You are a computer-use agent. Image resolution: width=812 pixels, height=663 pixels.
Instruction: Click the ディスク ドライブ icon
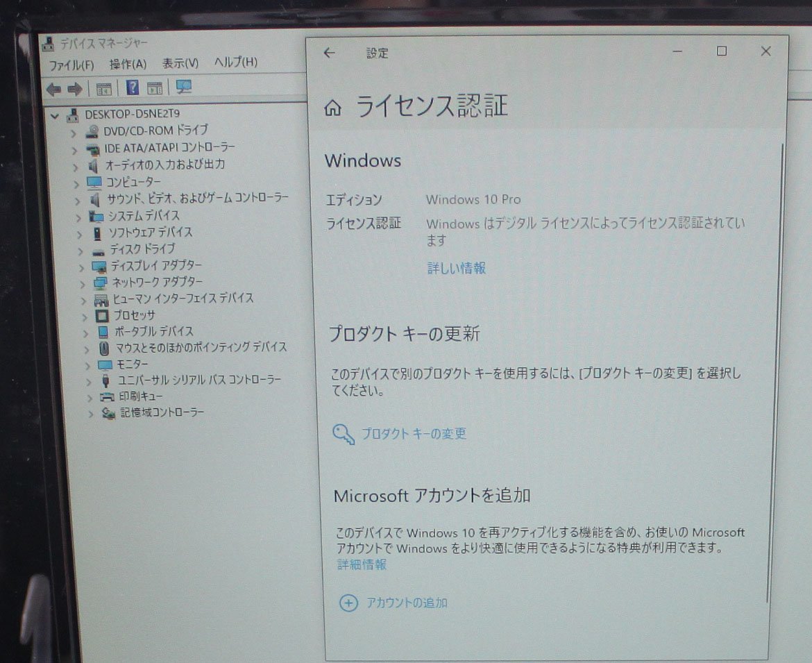pyautogui.click(x=99, y=252)
